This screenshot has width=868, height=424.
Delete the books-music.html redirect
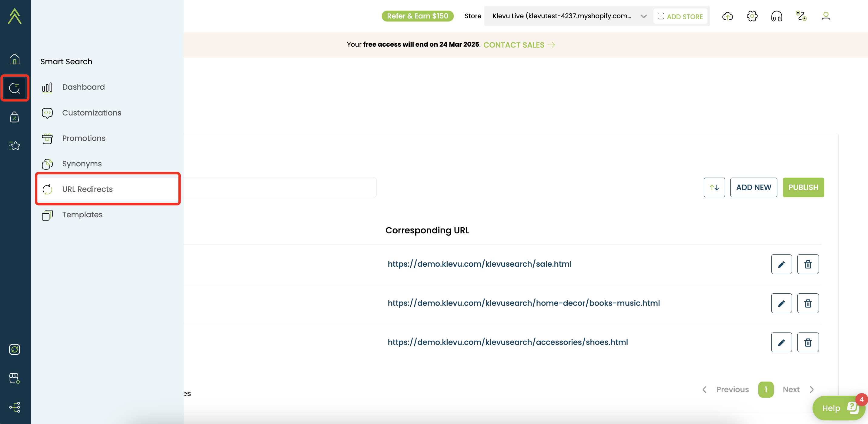coord(808,303)
